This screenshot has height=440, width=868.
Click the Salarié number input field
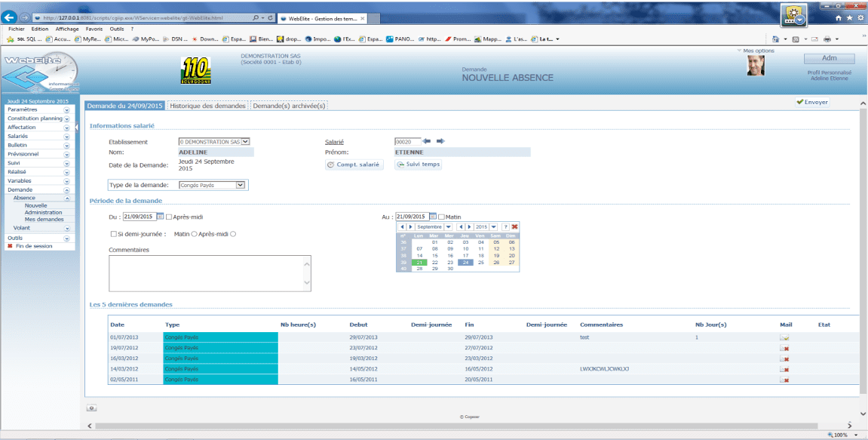tap(407, 142)
